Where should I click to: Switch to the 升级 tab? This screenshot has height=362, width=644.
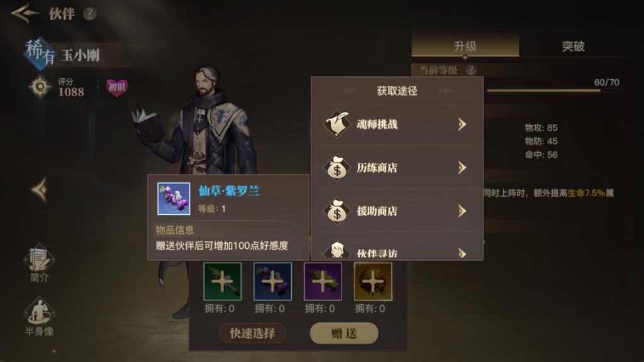pos(465,46)
